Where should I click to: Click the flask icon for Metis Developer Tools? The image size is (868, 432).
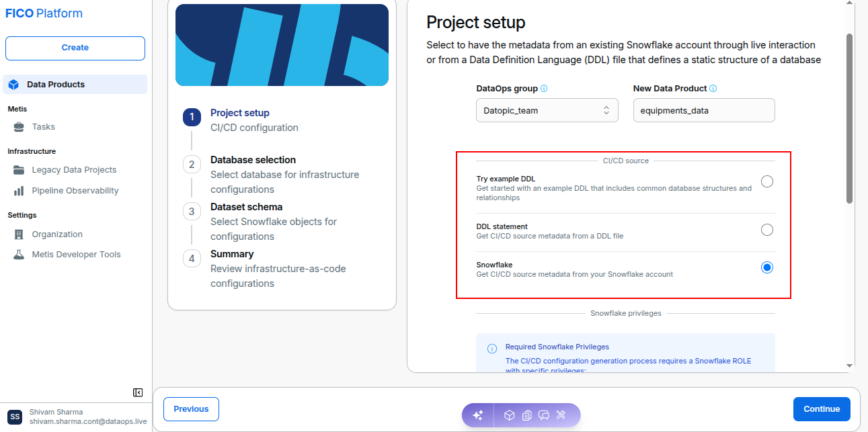(x=19, y=255)
